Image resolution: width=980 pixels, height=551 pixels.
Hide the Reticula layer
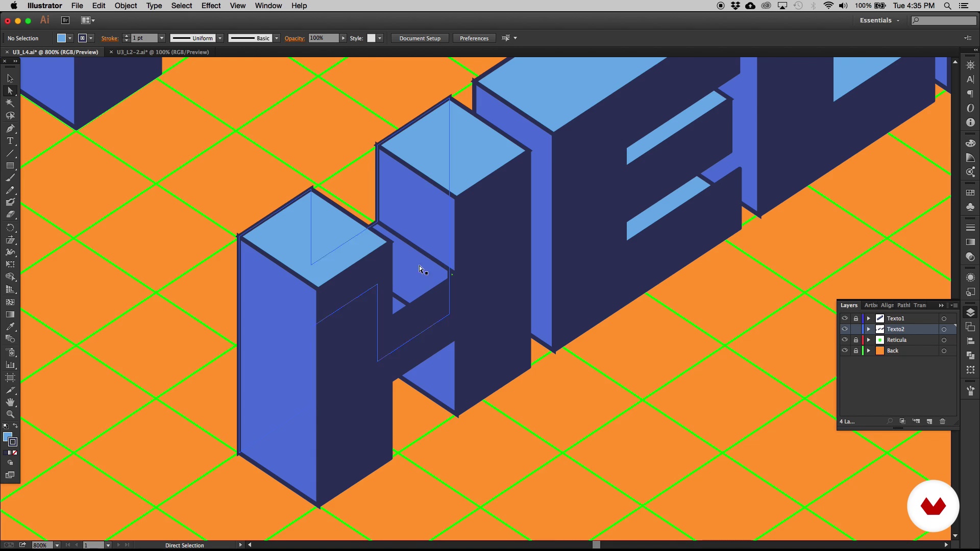pos(845,340)
